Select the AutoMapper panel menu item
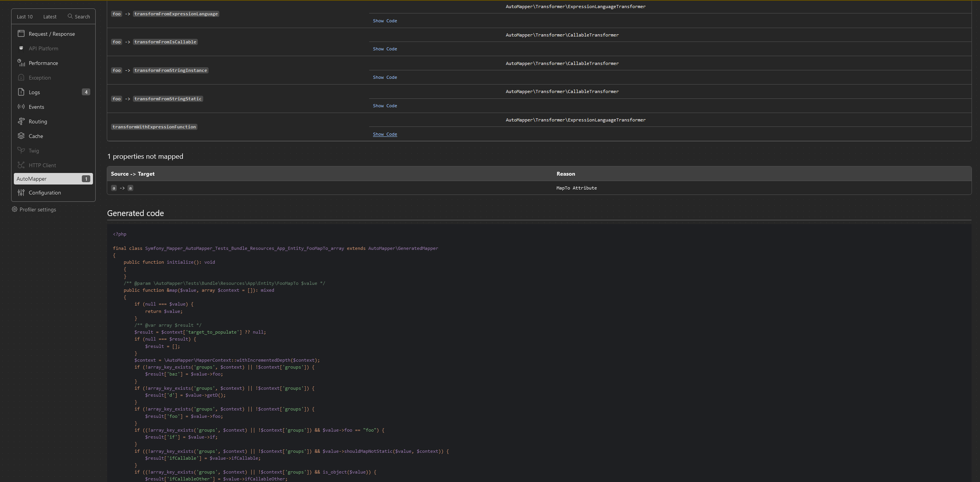Screen dimensions: 980x482 [x=32, y=179]
